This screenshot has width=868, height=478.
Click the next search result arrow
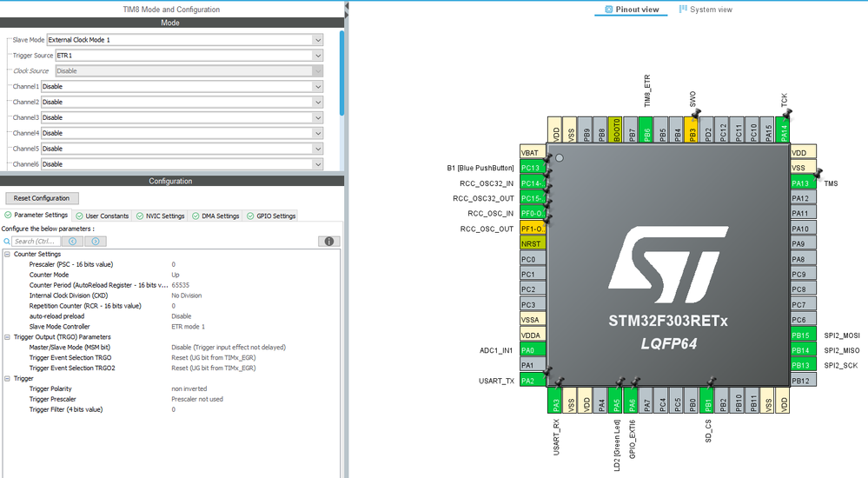tap(97, 242)
